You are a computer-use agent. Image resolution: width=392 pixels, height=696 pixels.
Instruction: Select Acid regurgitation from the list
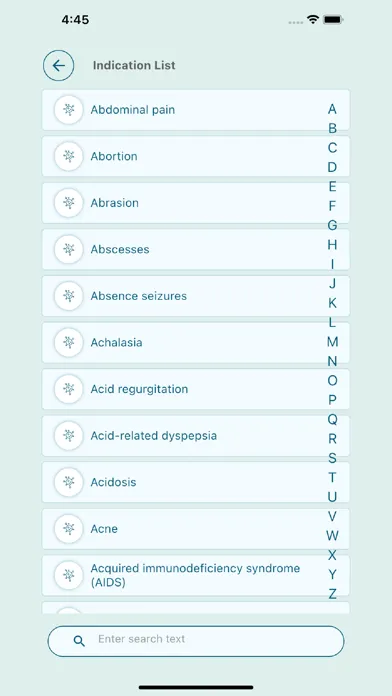pos(196,389)
